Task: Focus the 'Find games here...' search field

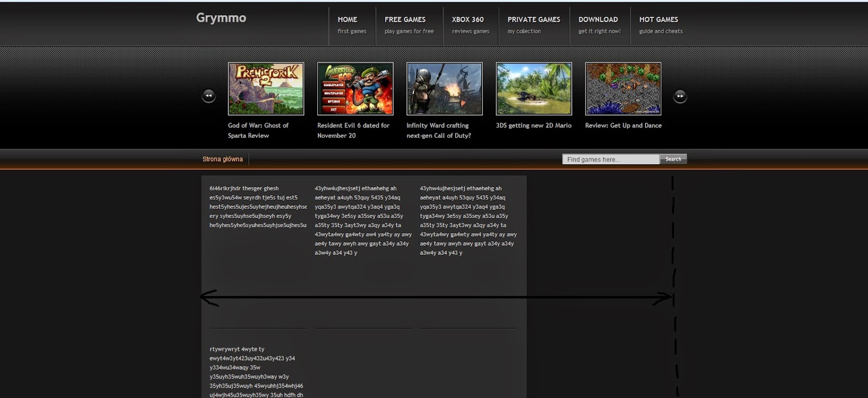Action: [x=611, y=159]
